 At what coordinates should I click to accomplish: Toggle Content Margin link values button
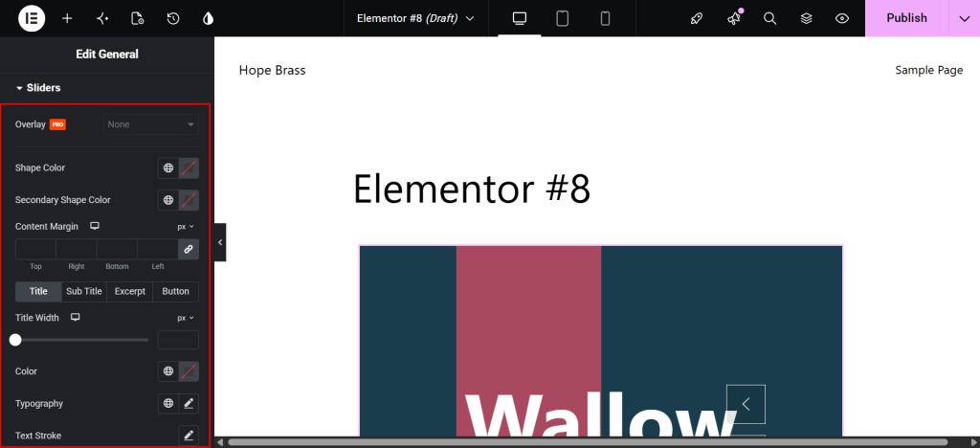189,249
